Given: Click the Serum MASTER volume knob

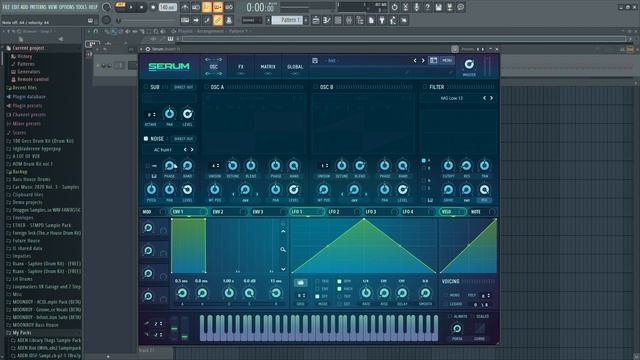Looking at the screenshot, I should pos(469,64).
